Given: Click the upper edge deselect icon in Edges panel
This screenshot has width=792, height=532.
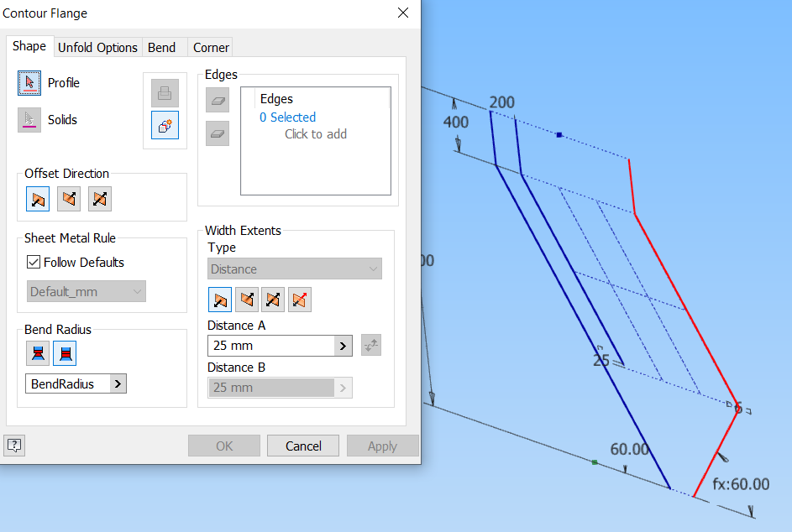Looking at the screenshot, I should pos(218,100).
